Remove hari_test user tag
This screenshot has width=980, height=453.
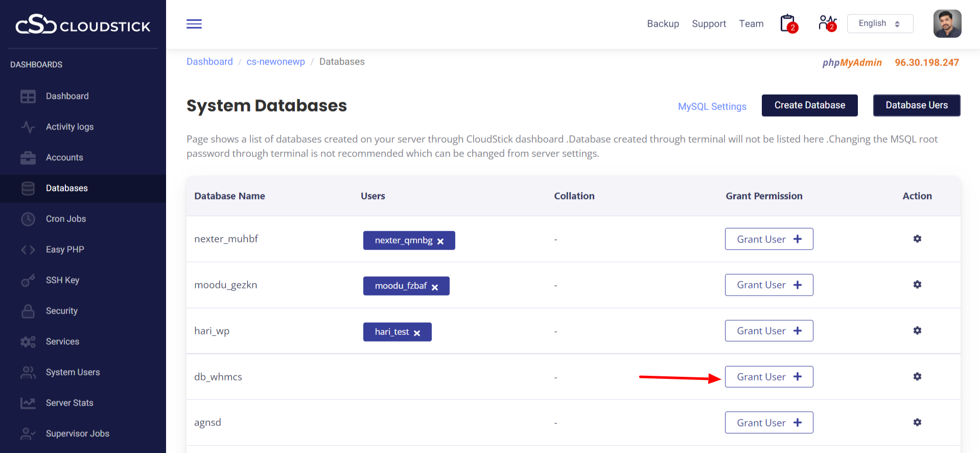click(417, 333)
